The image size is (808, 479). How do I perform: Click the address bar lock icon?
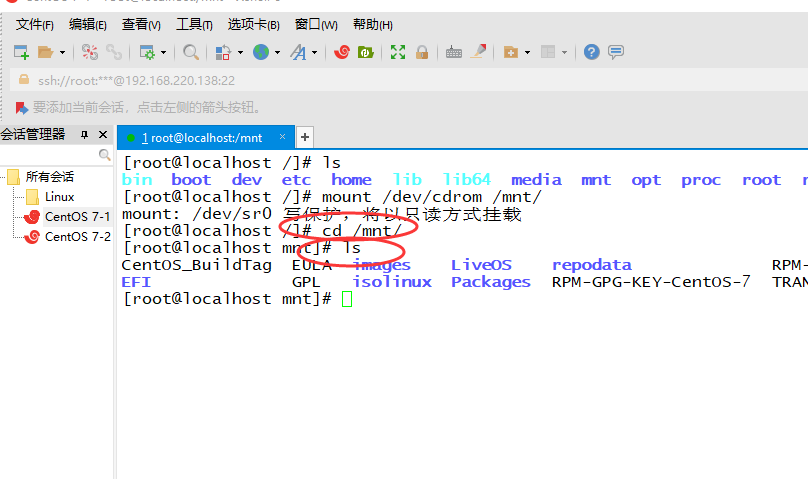(23, 79)
